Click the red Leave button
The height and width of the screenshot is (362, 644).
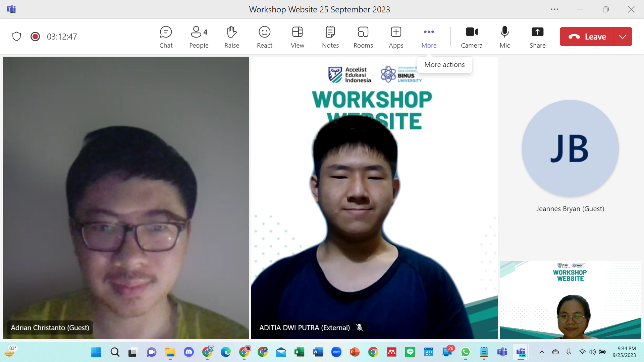(587, 37)
